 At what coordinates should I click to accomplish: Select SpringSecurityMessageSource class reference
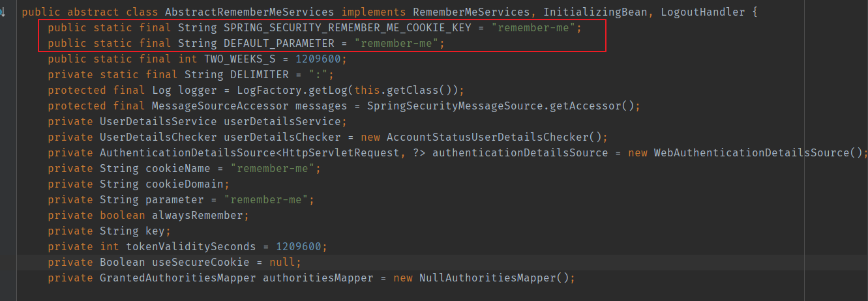pyautogui.click(x=451, y=106)
